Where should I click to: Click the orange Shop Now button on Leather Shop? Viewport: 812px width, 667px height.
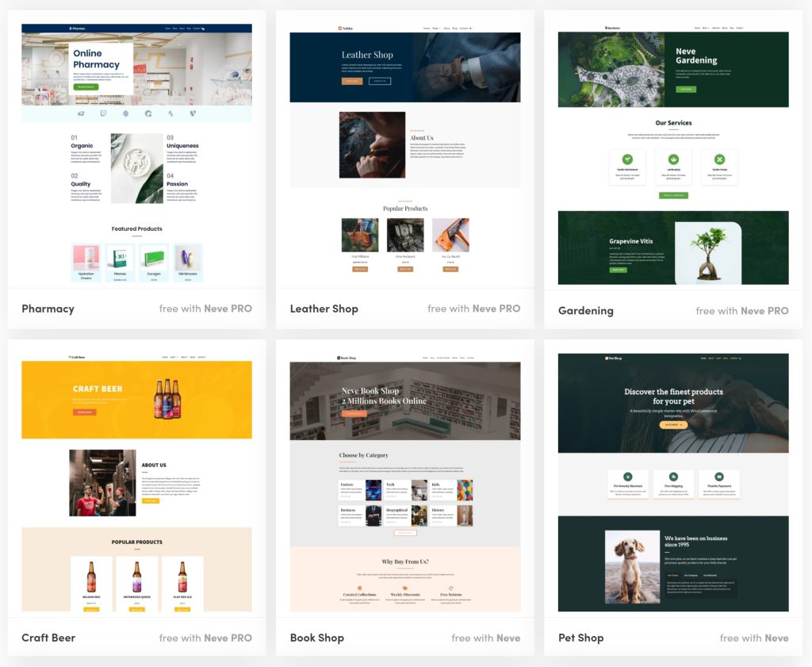tap(352, 81)
